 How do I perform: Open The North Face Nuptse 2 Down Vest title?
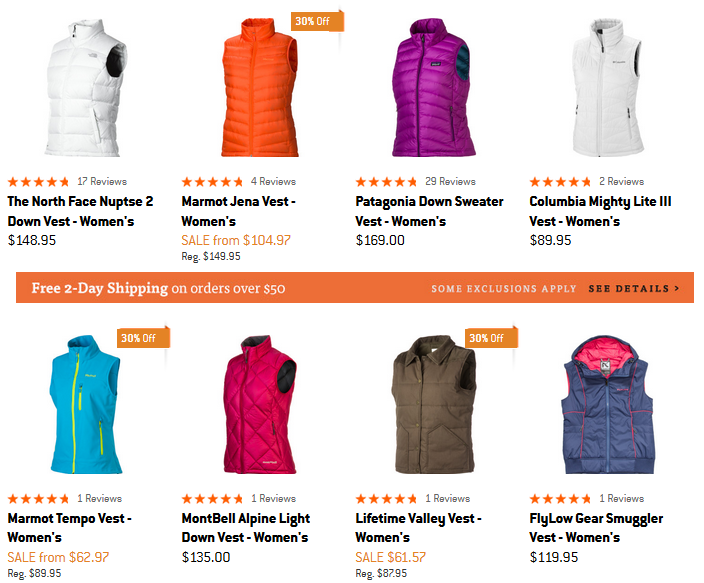click(x=80, y=211)
